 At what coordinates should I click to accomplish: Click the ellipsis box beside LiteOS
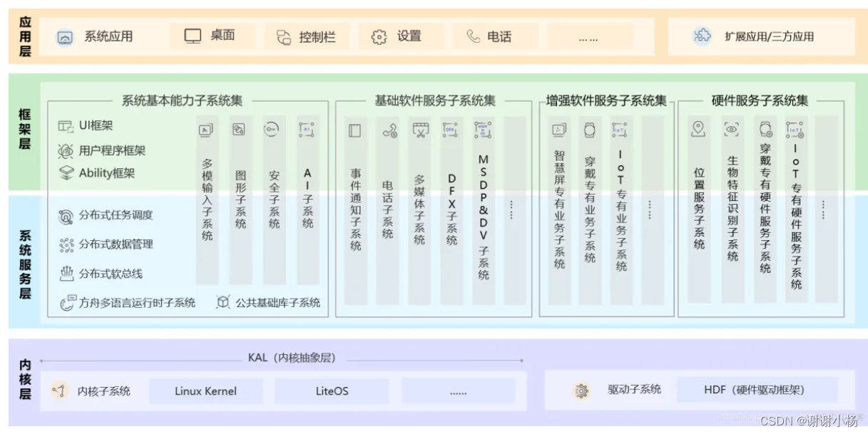pos(458,391)
